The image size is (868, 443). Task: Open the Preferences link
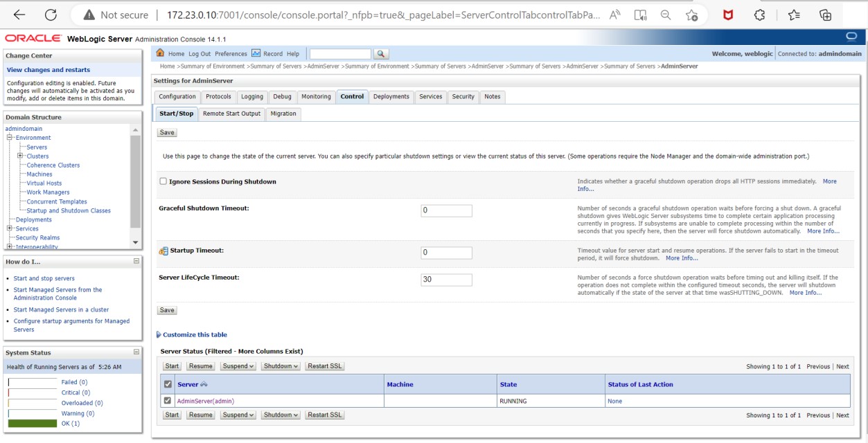(231, 54)
